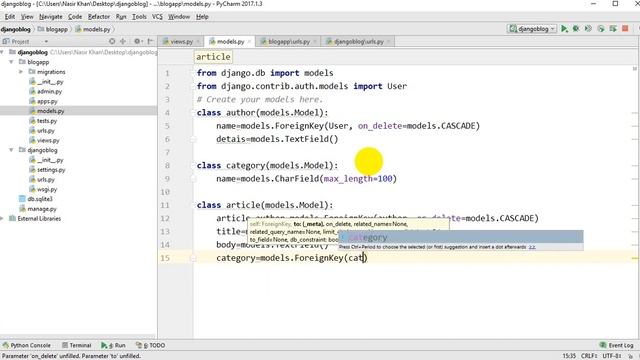Click the UTF-8 encoding indicator
This screenshot has height=360, width=640.
(x=611, y=356)
